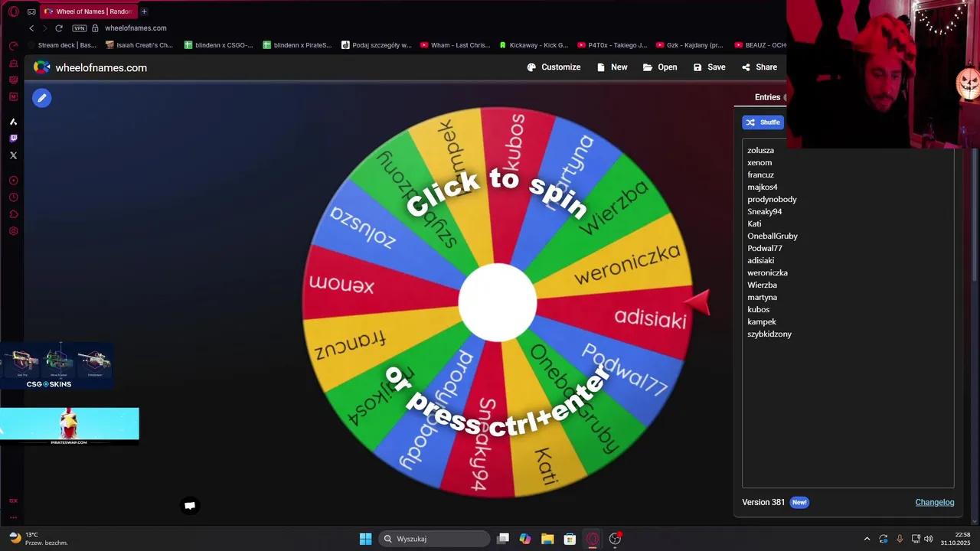Viewport: 980px width, 551px height.
Task: Click the 'weroniczka' entry in list
Action: tap(767, 272)
